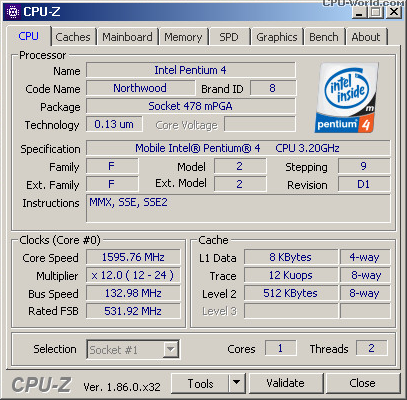Switch to the Caches tab
The image size is (407, 400).
[73, 37]
